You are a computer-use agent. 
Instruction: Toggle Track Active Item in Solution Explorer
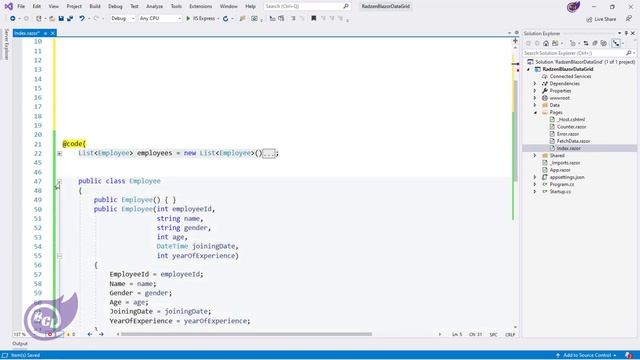(x=616, y=43)
